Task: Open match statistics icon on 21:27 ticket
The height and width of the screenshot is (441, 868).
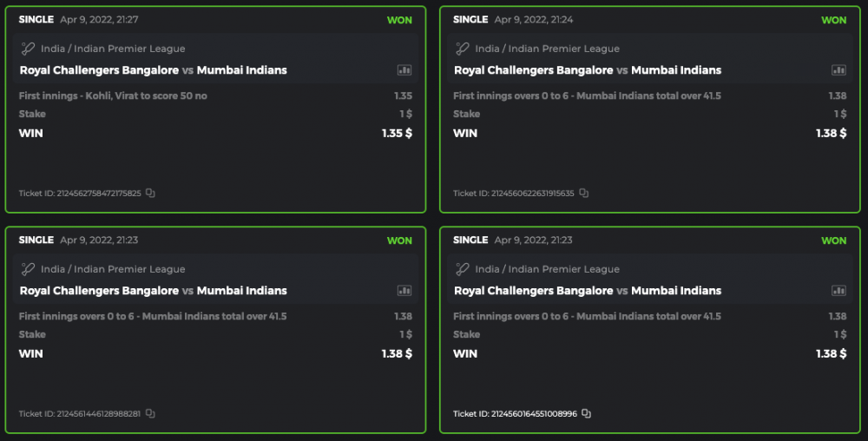Action: (x=404, y=70)
